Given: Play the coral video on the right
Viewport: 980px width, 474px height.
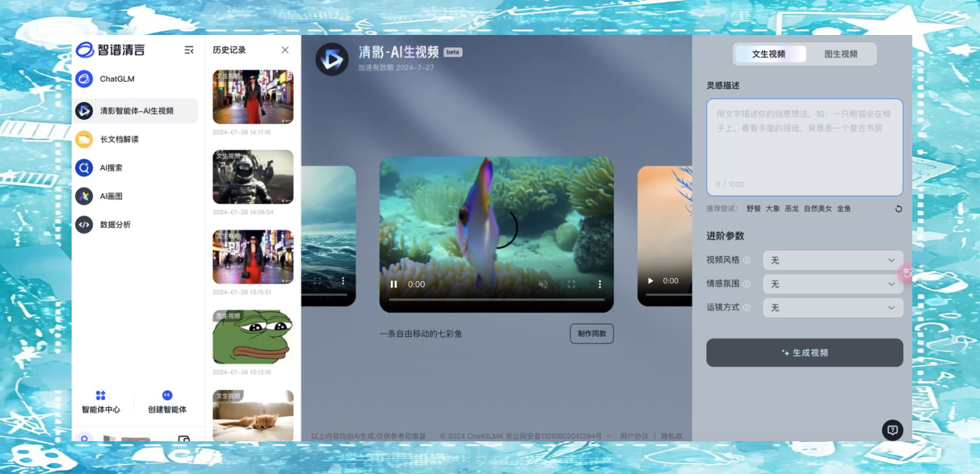Looking at the screenshot, I should tap(652, 281).
